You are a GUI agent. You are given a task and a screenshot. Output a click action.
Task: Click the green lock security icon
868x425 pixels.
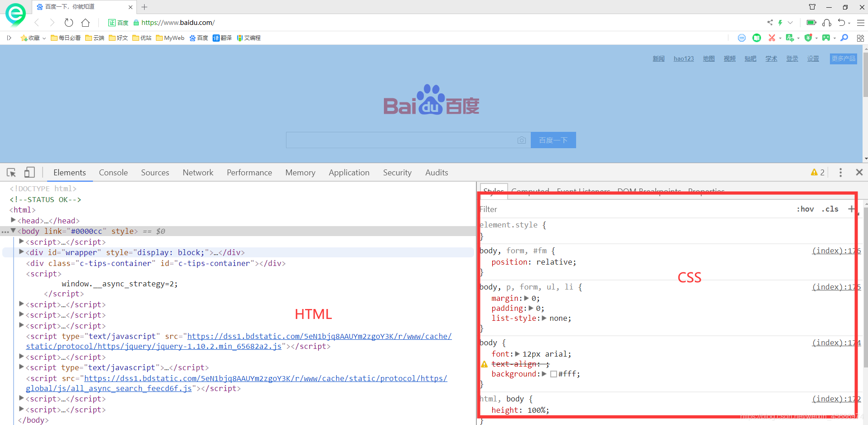(136, 23)
